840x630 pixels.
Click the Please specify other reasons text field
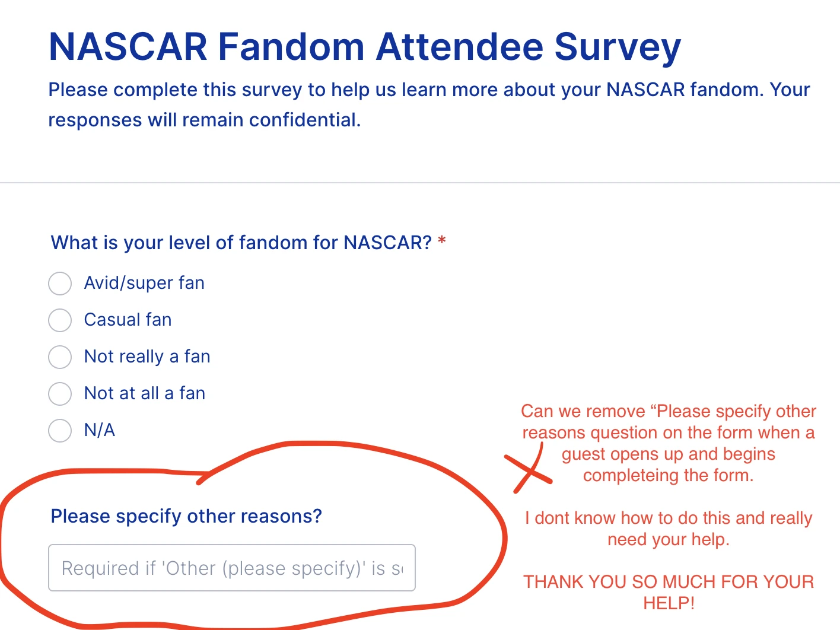tap(231, 568)
